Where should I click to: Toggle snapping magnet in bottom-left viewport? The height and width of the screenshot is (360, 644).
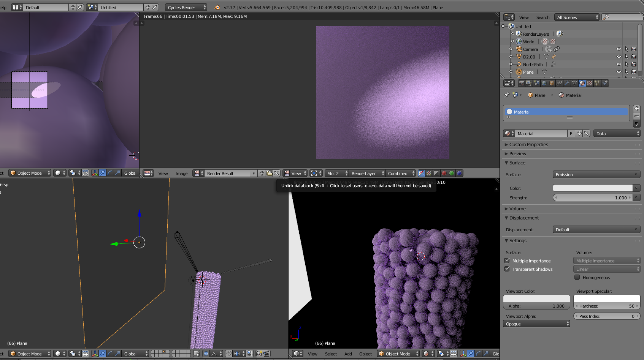coord(228,354)
